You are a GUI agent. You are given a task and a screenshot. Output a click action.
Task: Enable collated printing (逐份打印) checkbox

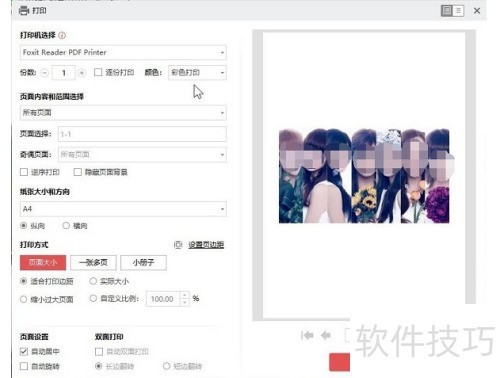(98, 72)
